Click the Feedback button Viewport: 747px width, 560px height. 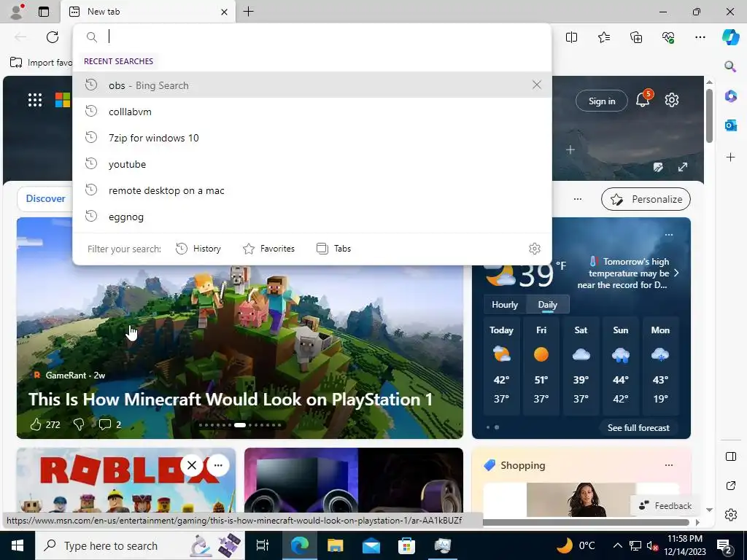665,506
